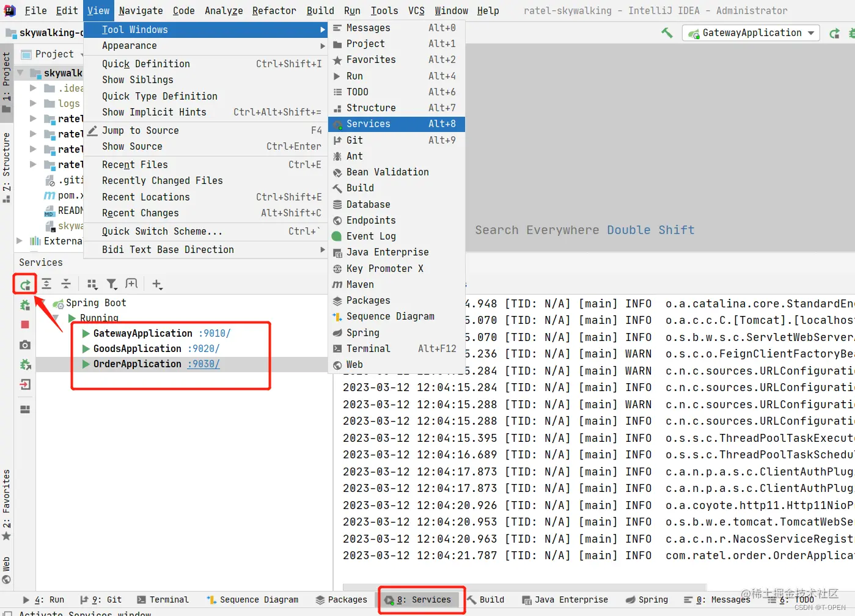Open Maven tool window from submenu
Image resolution: width=855 pixels, height=616 pixels.
click(397, 284)
